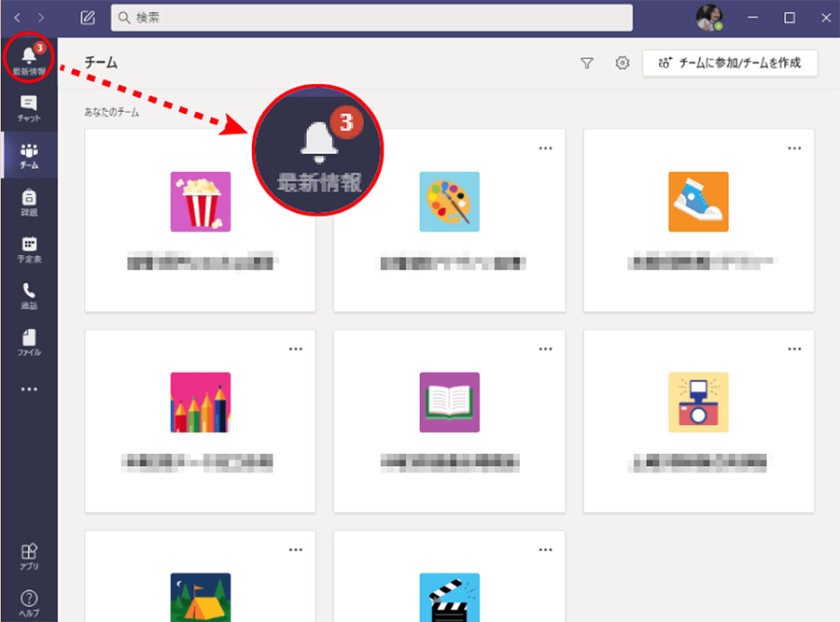Go back with the left arrow
This screenshot has width=840, height=622.
click(17, 18)
